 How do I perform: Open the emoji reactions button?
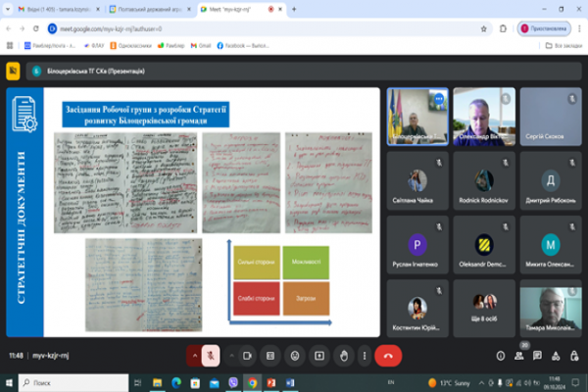click(x=295, y=356)
